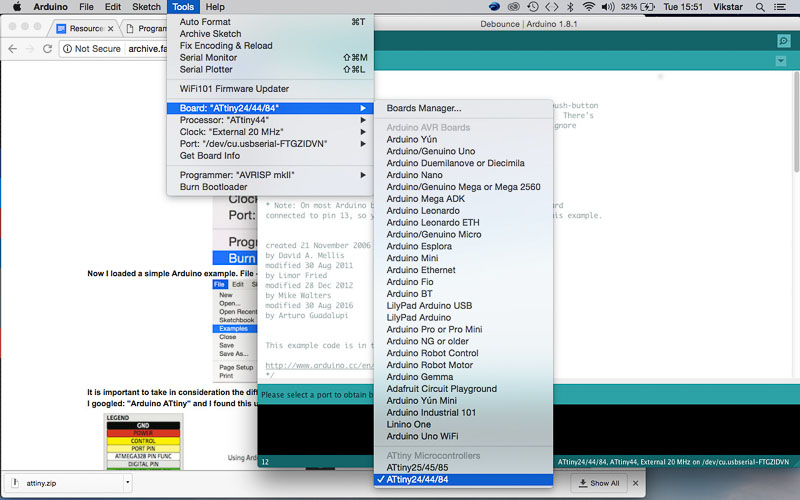The width and height of the screenshot is (800, 500).
Task: Select Arduino/Genuino Mega or Mega 2560
Action: pyautogui.click(x=463, y=187)
